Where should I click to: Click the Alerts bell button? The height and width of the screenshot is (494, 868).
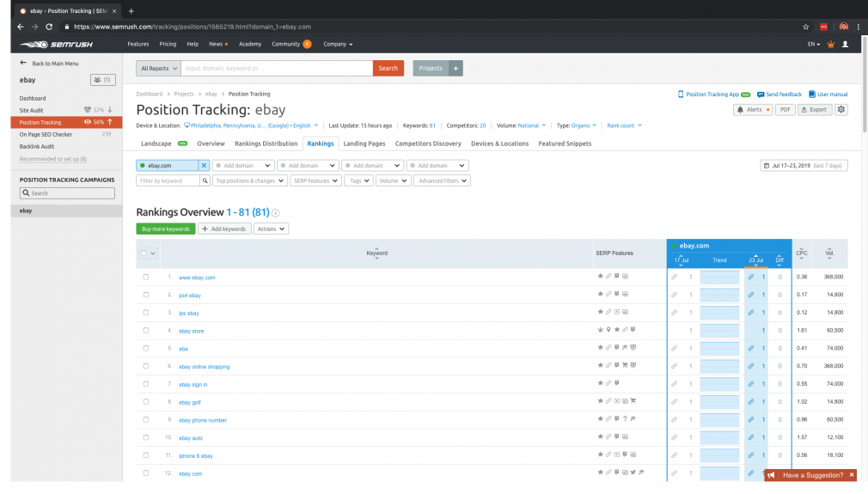(x=753, y=109)
